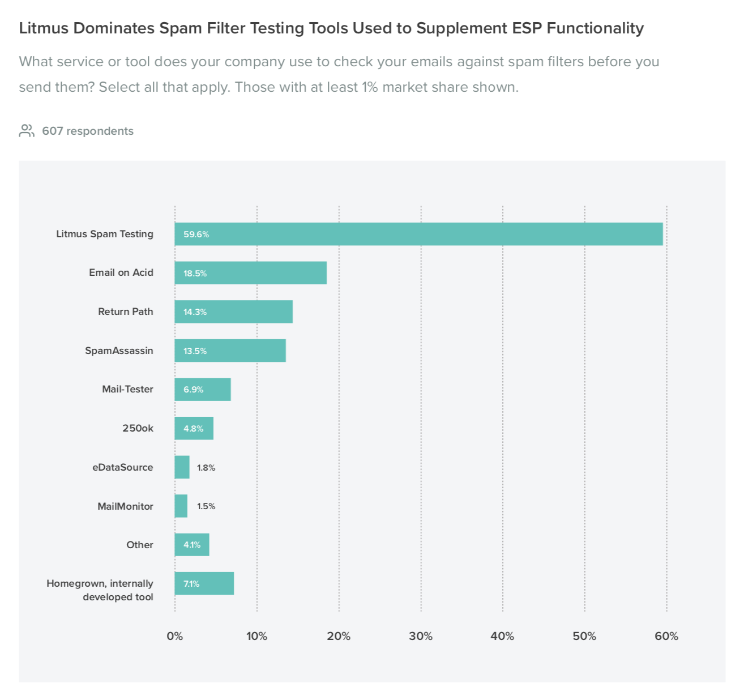Viewport: 744px width, 700px height.
Task: Click the respondents people icon
Action: tap(27, 131)
